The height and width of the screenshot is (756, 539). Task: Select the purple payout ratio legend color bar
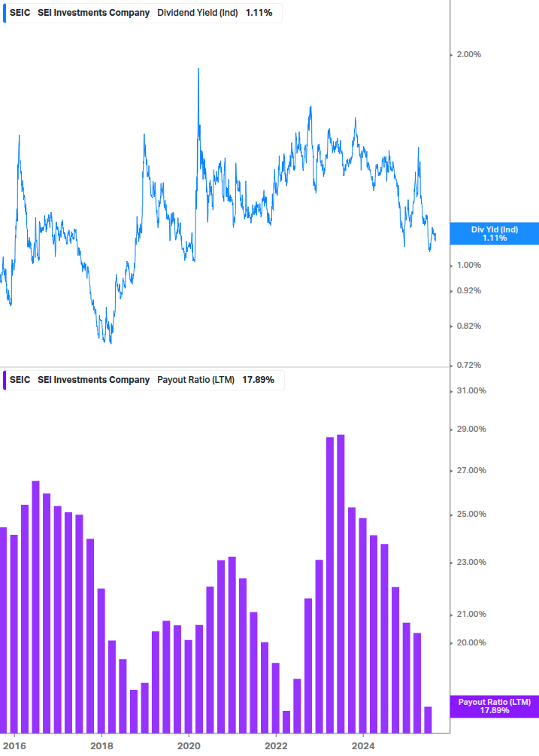5,380
